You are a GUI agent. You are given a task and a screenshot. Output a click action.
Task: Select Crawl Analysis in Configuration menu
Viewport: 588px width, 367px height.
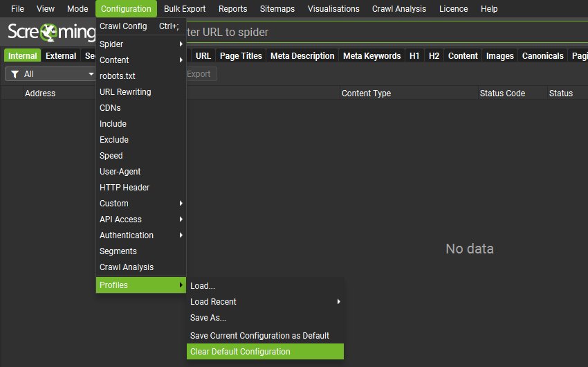click(141, 267)
